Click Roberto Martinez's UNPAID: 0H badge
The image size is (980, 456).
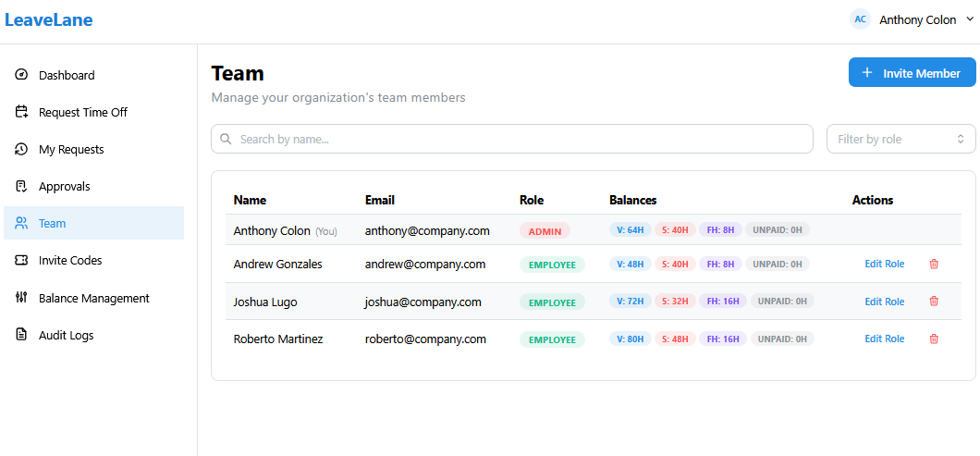tap(782, 339)
